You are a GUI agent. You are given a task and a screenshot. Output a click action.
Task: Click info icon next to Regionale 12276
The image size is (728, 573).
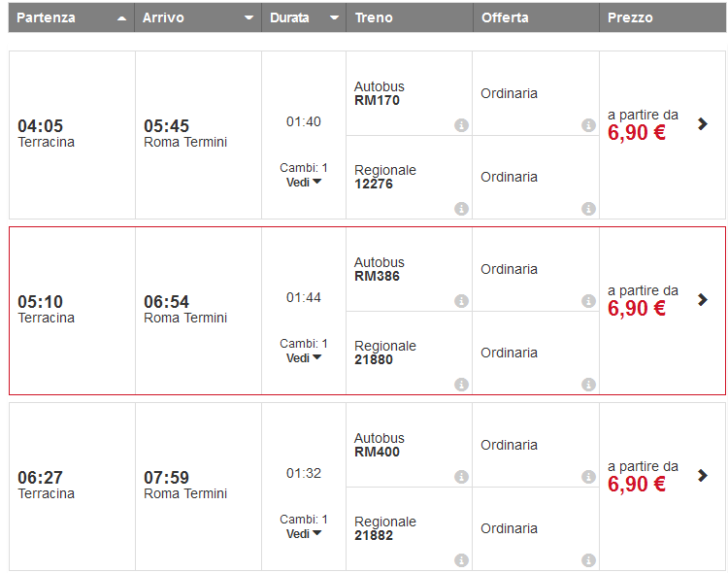tap(461, 209)
